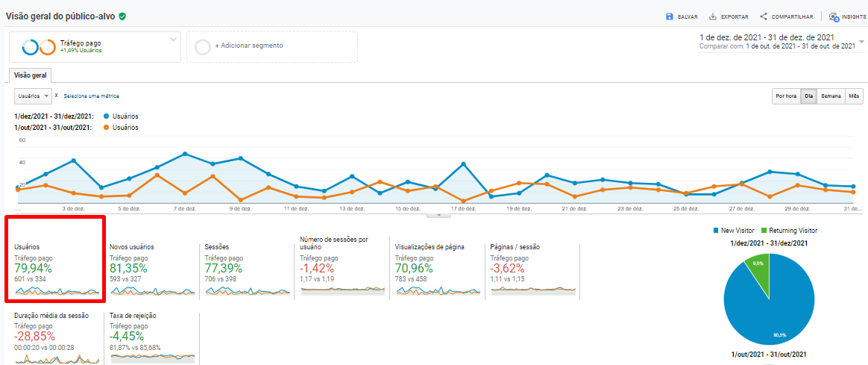Viewport: 868px width, 365px height.
Task: Click the Compartilhar share icon
Action: (764, 16)
